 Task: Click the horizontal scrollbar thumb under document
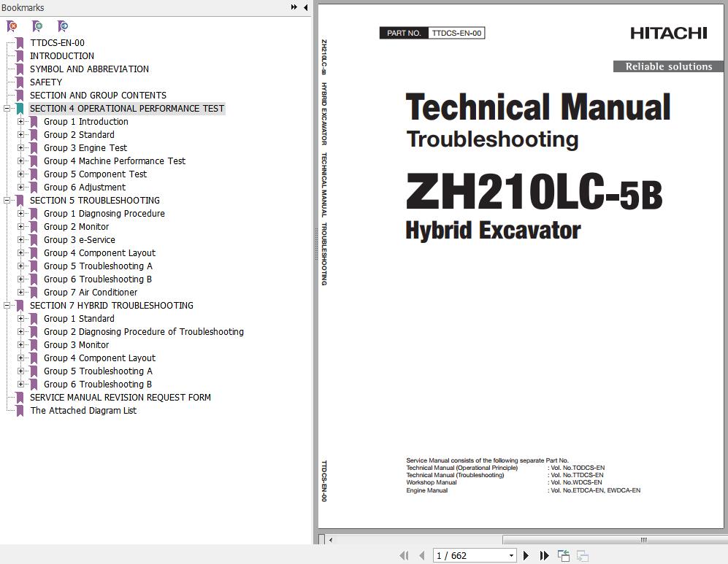click(615, 540)
